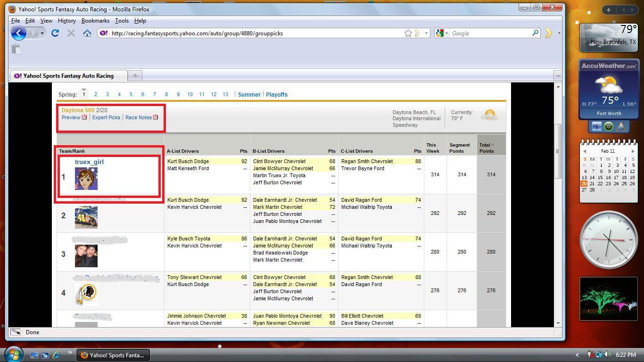The height and width of the screenshot is (362, 644).
Task: Reload the page with the refresh icon
Action: click(x=55, y=33)
